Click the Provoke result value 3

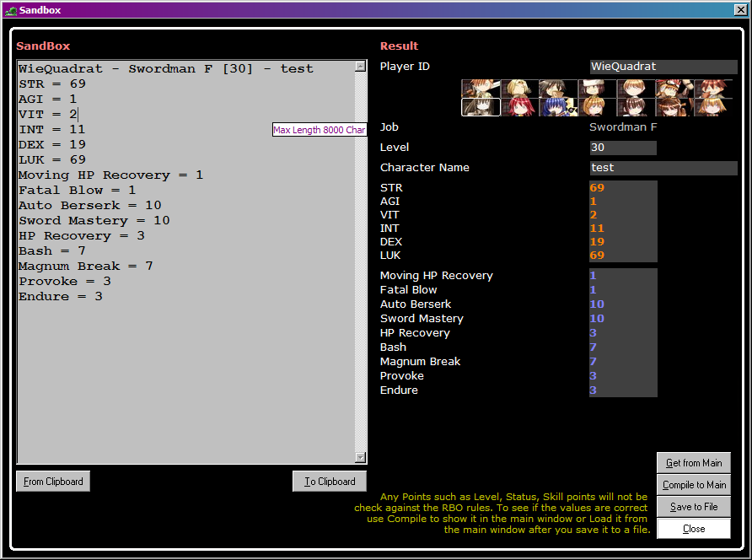594,376
